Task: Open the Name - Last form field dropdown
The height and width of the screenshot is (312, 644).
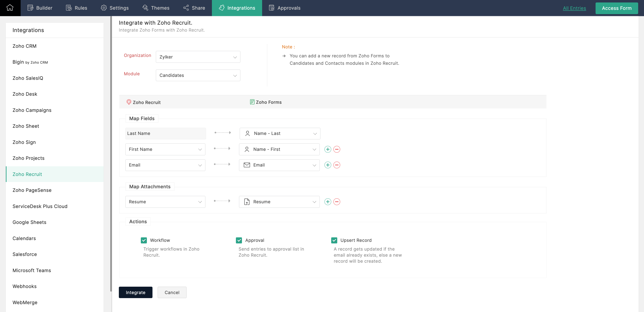Action: tap(280, 133)
